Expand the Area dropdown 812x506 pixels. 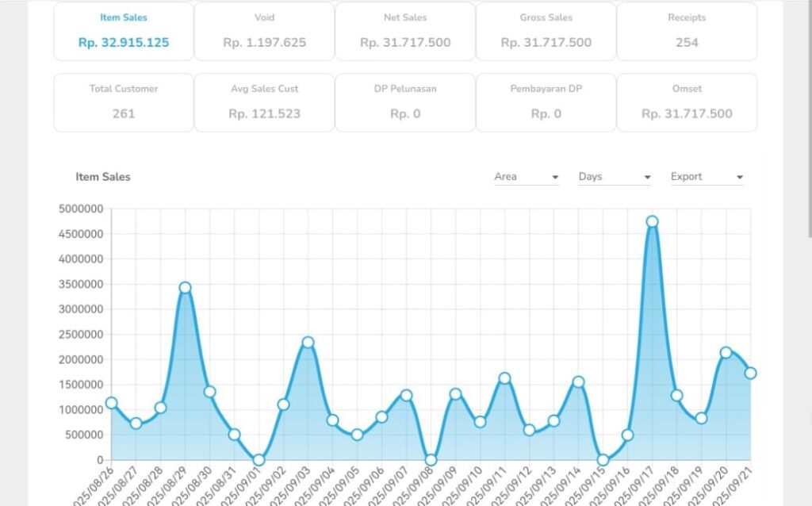click(x=527, y=177)
